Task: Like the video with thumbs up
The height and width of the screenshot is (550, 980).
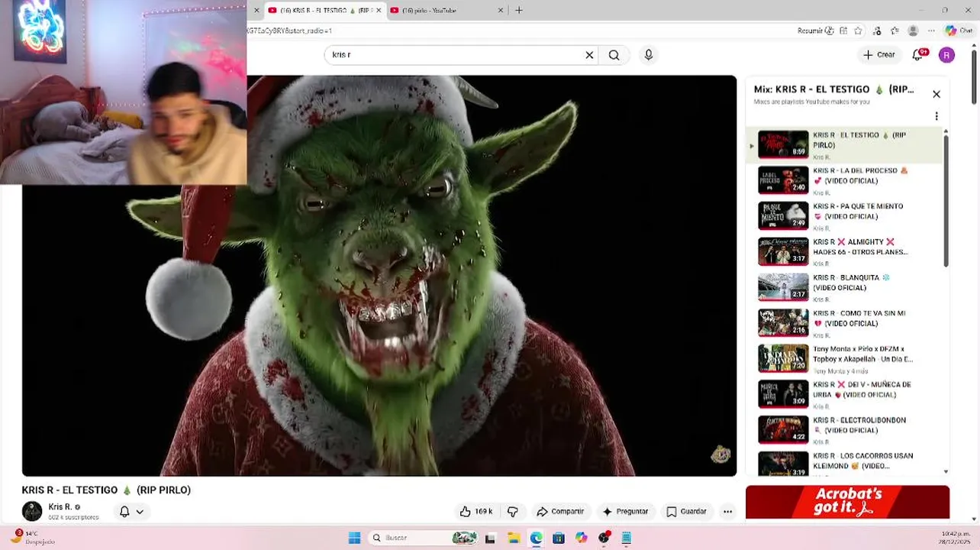Action: [476, 512]
